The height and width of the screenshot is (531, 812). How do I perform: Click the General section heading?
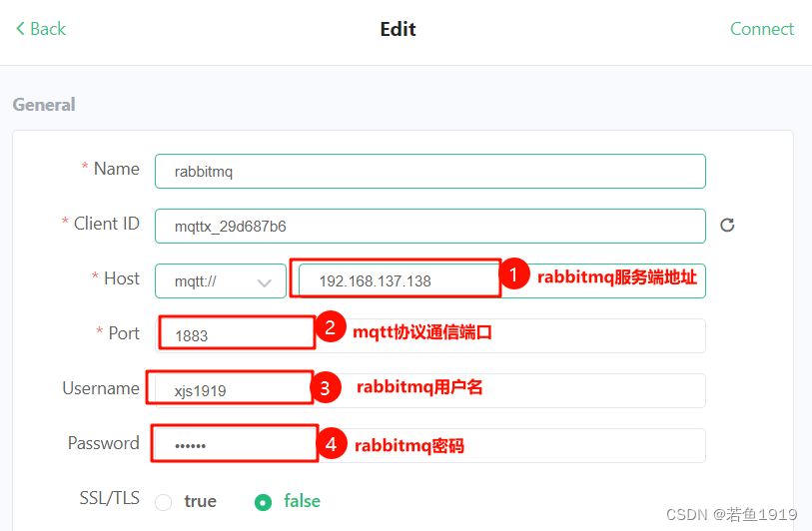[x=44, y=105]
